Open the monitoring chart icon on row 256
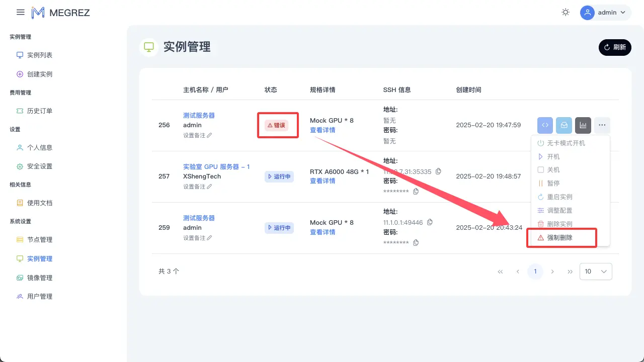The width and height of the screenshot is (644, 362). tap(583, 125)
